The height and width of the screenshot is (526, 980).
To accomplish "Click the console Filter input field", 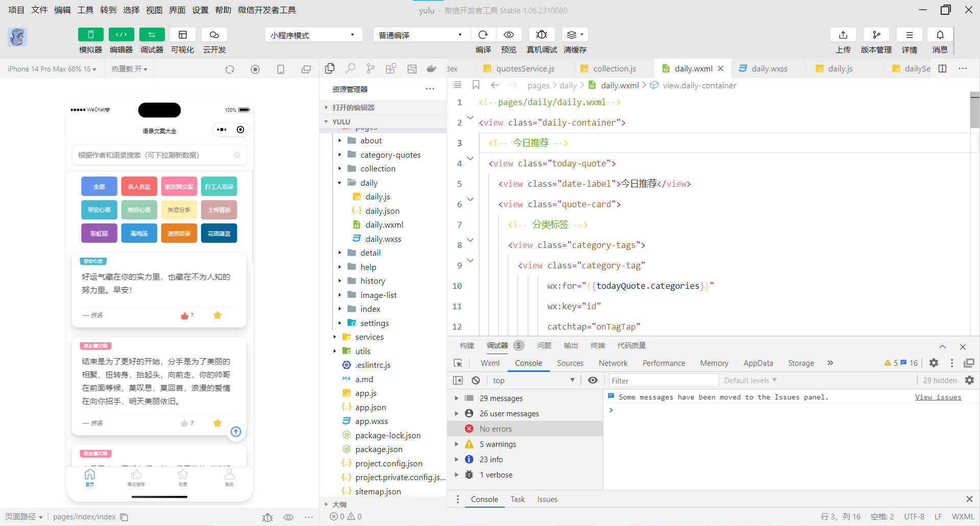I will coord(663,381).
